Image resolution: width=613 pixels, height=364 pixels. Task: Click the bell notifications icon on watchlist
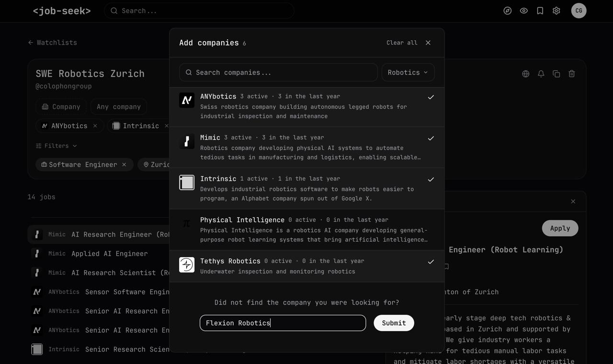(x=541, y=74)
